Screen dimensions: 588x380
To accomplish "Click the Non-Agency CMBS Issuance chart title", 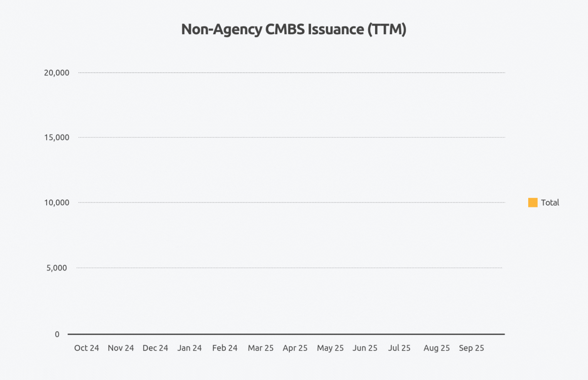I will pyautogui.click(x=294, y=29).
